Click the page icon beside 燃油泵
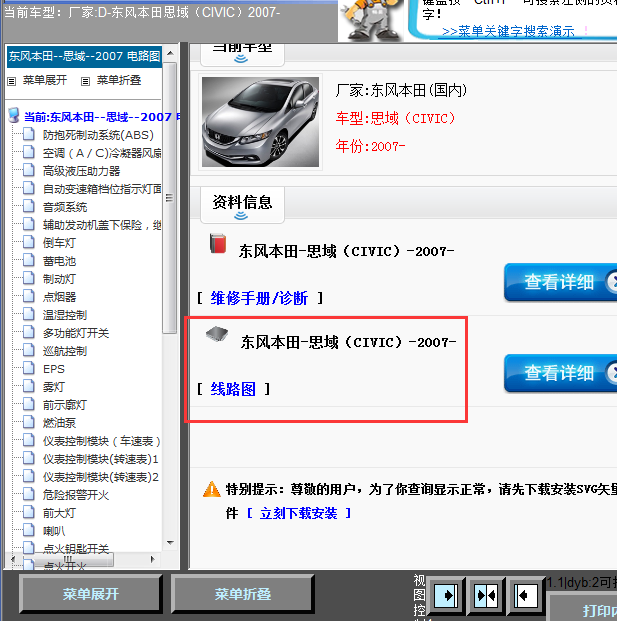617x621 pixels. click(x=29, y=422)
